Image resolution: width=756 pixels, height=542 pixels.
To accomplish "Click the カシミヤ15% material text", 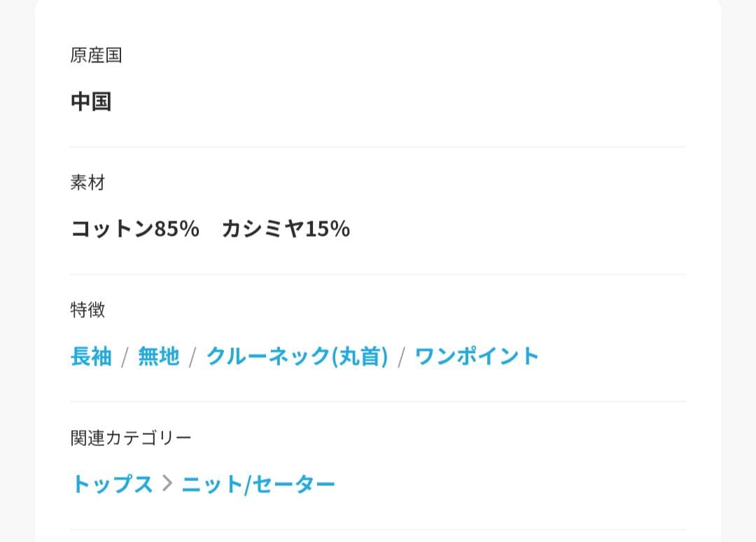I will coord(286,229).
